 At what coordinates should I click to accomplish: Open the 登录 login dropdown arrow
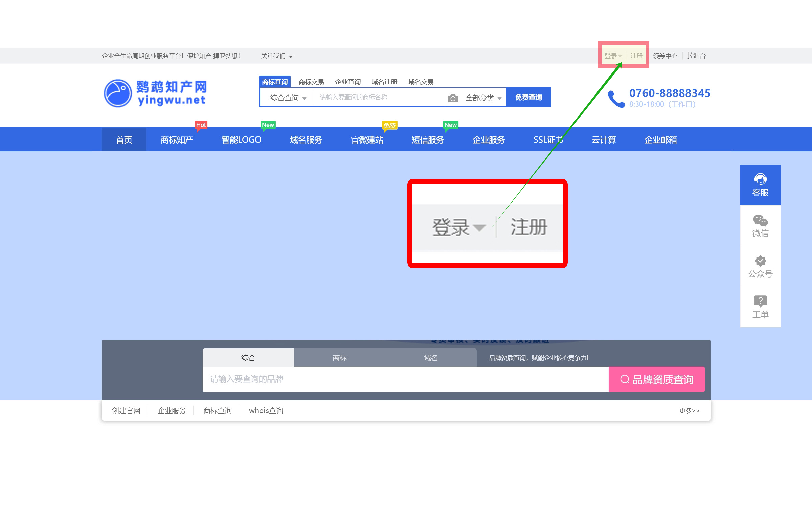pos(620,56)
